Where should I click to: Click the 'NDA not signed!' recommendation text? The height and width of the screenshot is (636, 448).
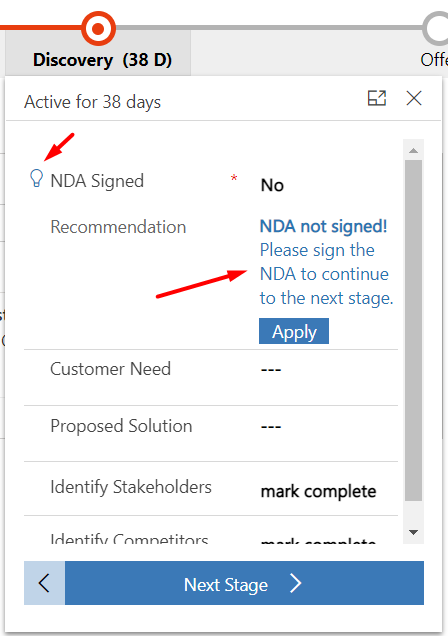coord(324,226)
